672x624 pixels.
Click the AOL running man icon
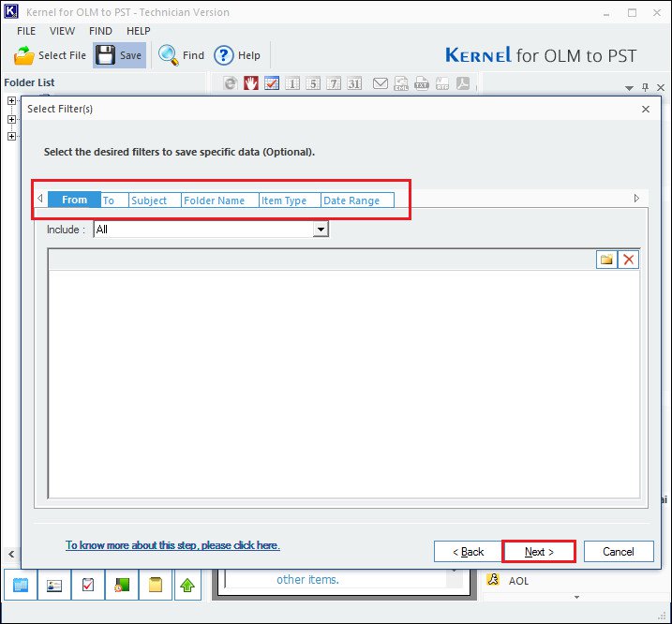493,580
